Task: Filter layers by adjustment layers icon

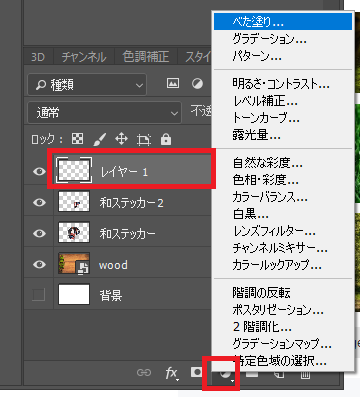Action: [197, 83]
